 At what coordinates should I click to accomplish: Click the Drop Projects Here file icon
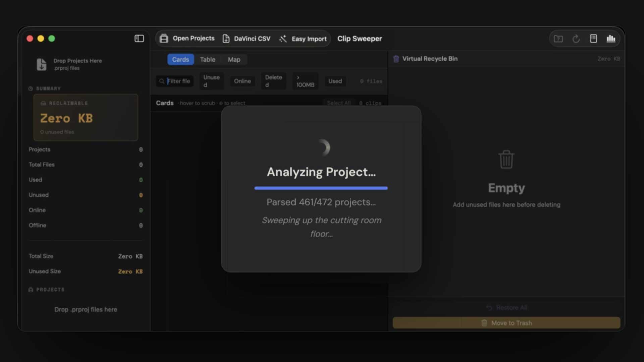(x=42, y=64)
